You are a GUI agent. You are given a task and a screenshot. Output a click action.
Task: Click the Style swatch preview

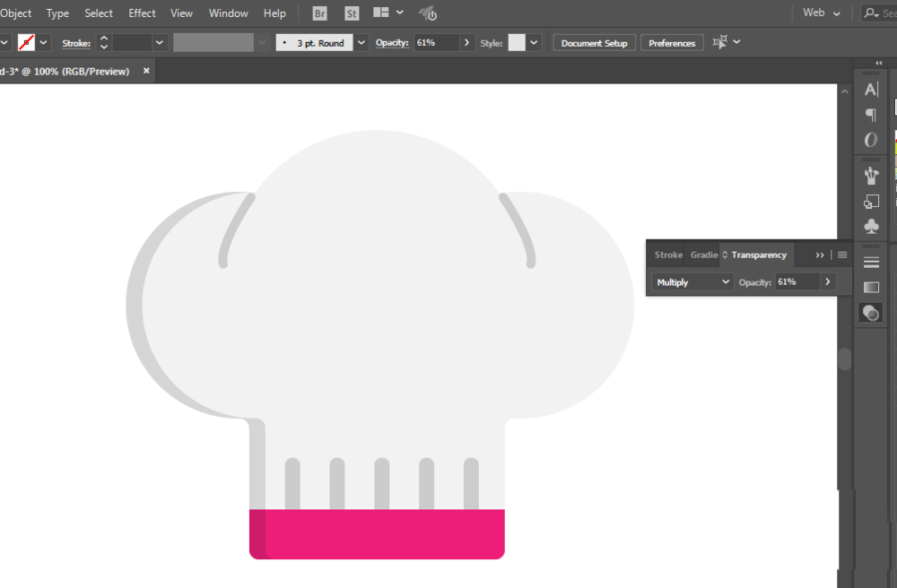click(x=517, y=42)
